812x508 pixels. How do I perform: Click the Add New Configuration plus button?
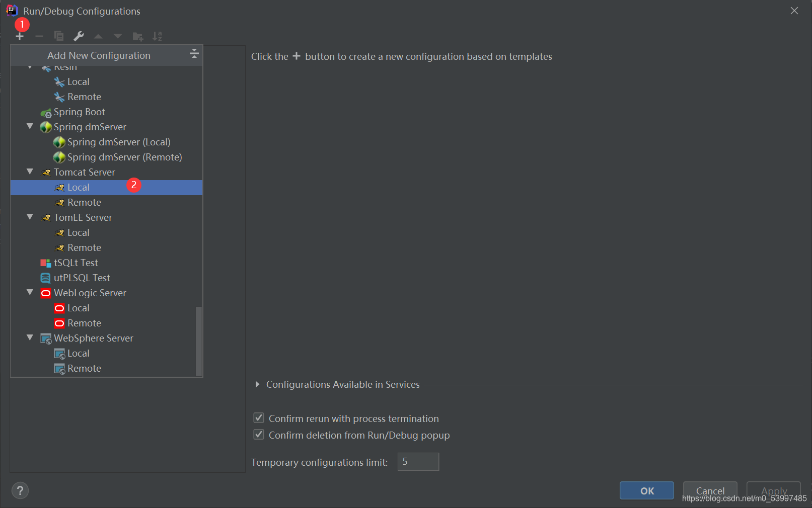point(20,36)
